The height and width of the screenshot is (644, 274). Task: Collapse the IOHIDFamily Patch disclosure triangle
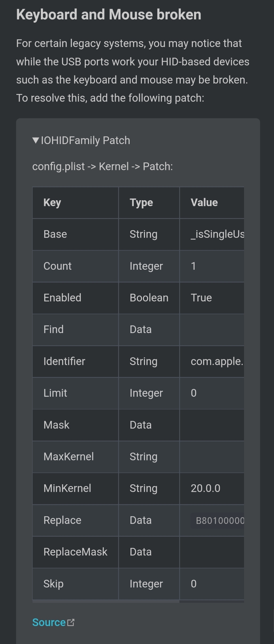[x=35, y=140]
